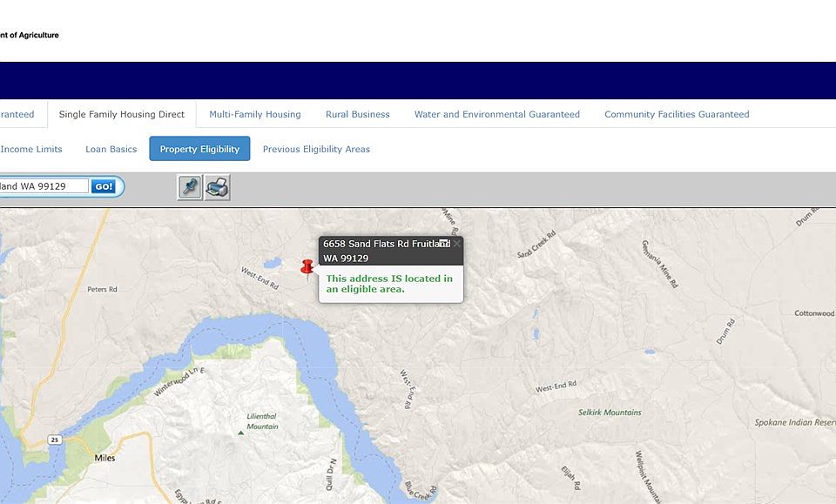Viewport: 836px width, 504px height.
Task: Maximize the address popup window
Action: pyautogui.click(x=444, y=244)
